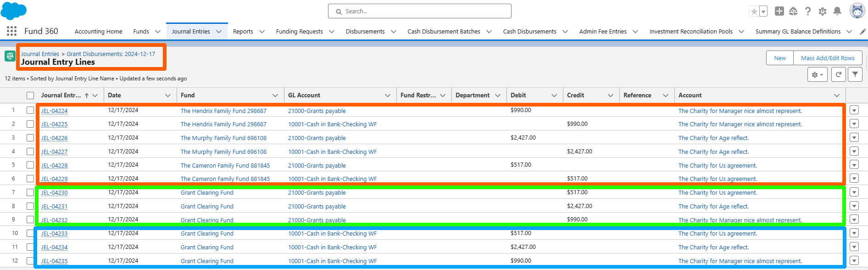Select the checkbox next to JEL-04230

30,192
